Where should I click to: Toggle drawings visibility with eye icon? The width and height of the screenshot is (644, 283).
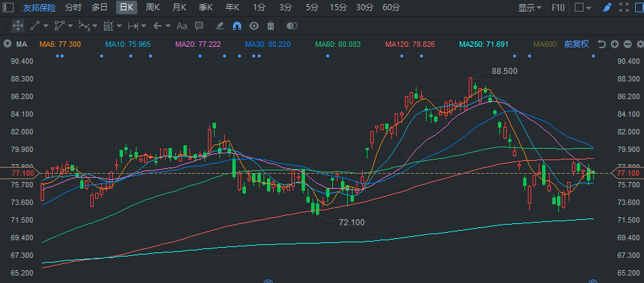click(x=254, y=26)
